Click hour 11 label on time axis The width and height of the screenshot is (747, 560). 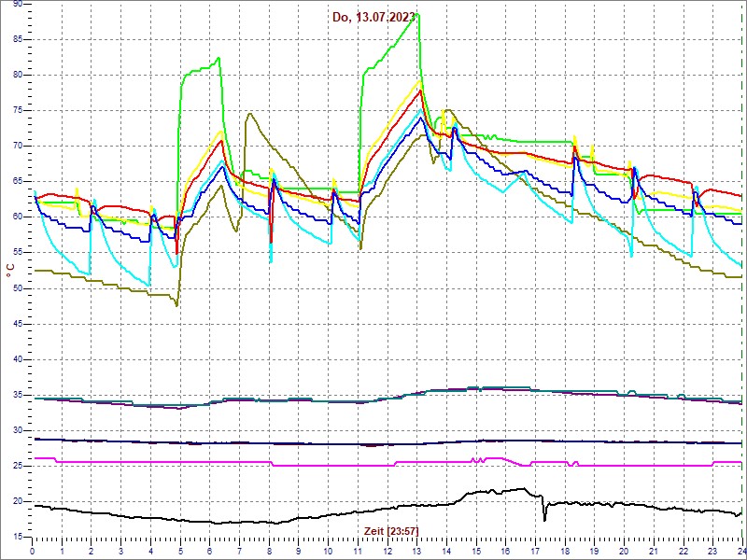pyautogui.click(x=358, y=549)
